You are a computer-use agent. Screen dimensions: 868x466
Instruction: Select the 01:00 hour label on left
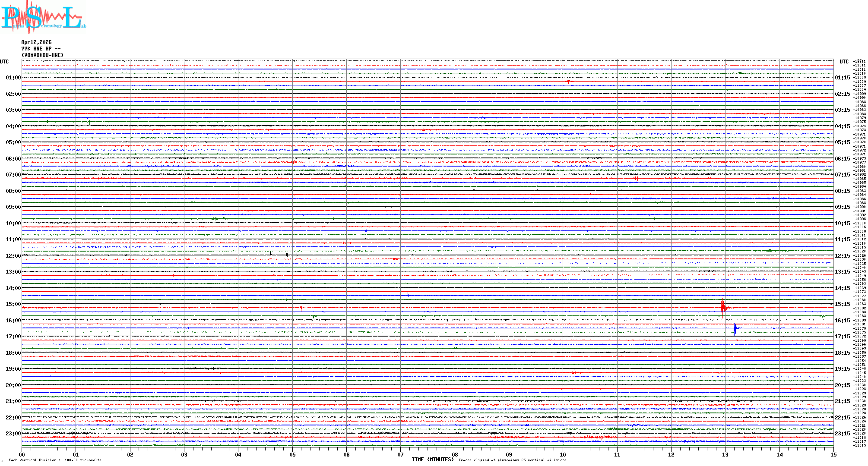(13, 78)
